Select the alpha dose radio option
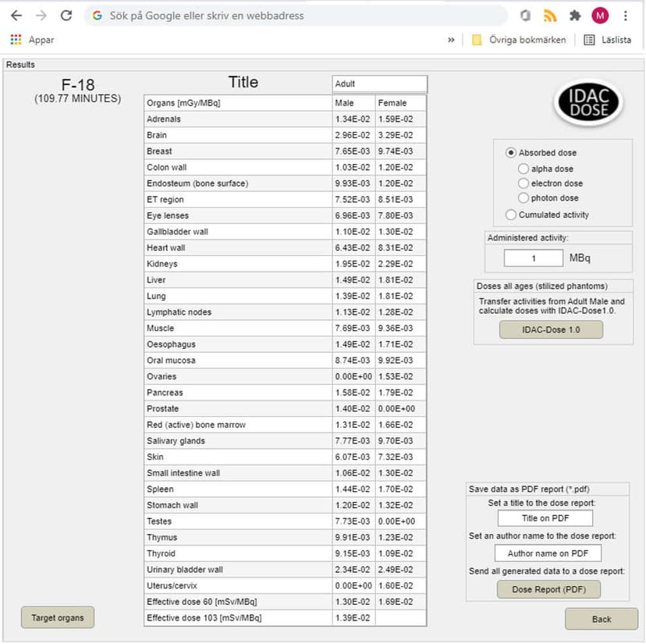 click(x=524, y=169)
